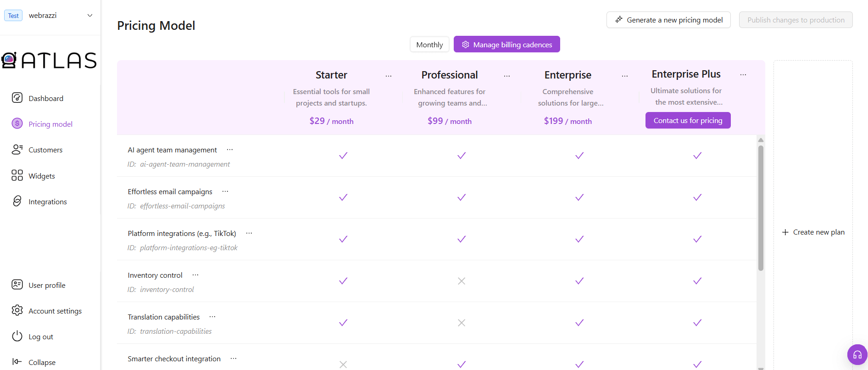
Task: Click the Customers icon in sidebar
Action: click(x=17, y=150)
